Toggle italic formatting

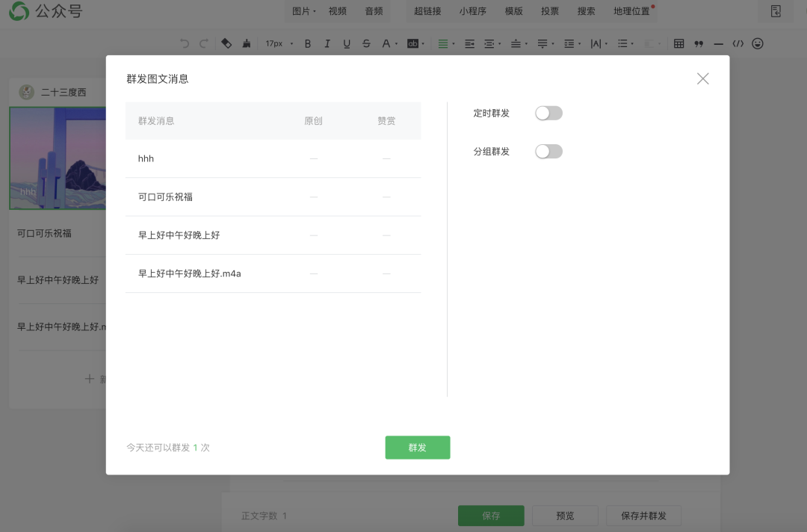point(327,44)
